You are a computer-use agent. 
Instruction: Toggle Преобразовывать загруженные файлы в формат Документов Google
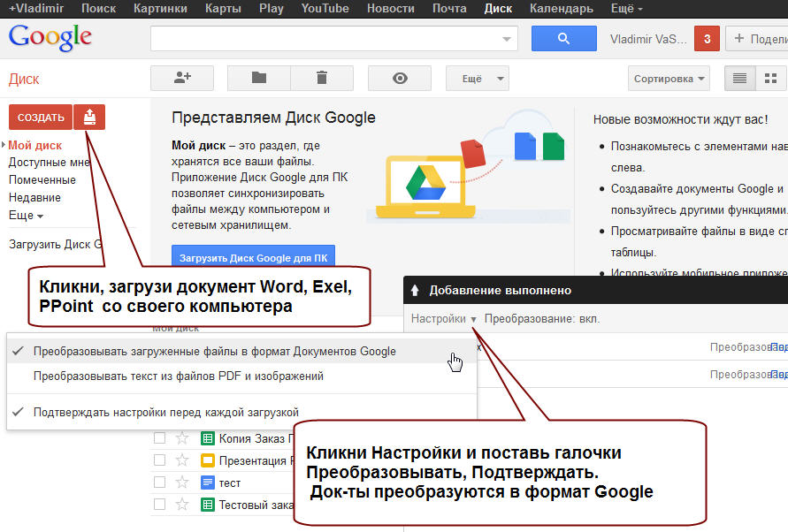click(241, 351)
